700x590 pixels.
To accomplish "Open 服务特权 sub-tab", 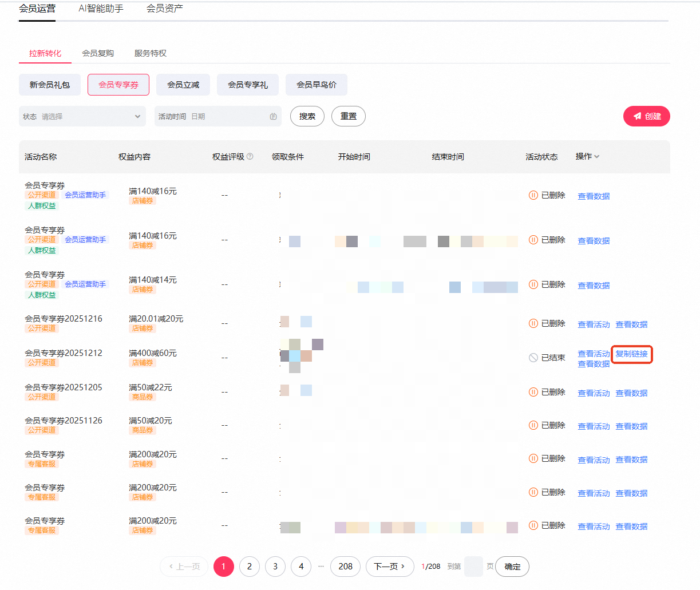I will 151,53.
